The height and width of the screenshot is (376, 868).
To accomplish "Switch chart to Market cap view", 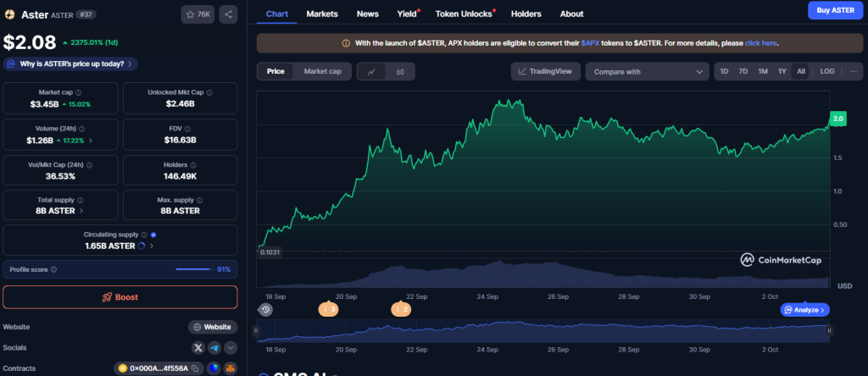I will (322, 72).
